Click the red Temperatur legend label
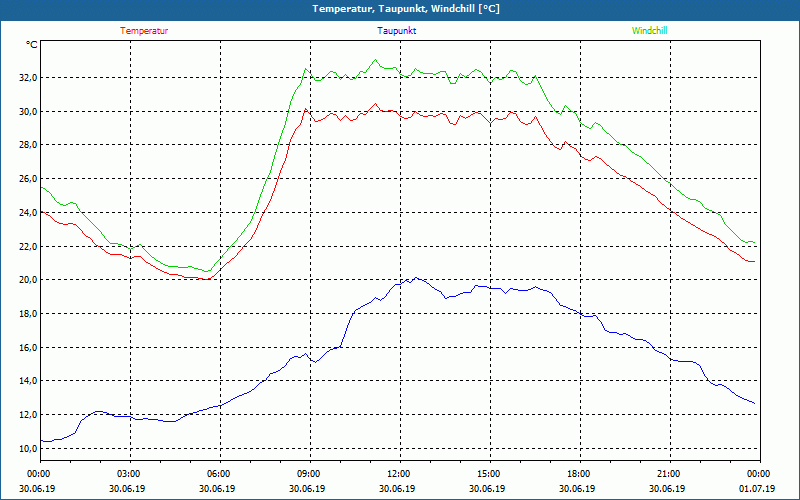This screenshot has width=800, height=500. [144, 31]
